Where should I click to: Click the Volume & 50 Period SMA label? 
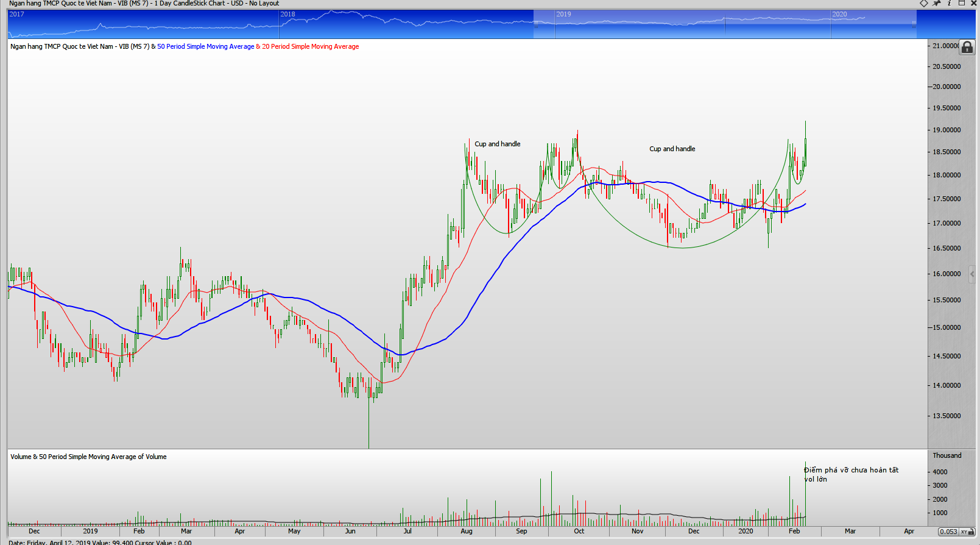[x=88, y=457]
